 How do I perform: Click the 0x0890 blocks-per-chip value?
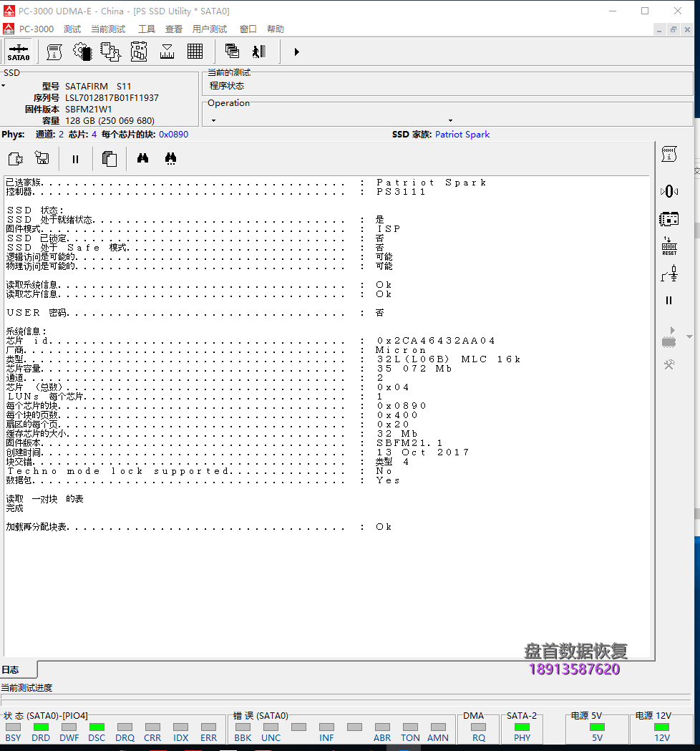tap(173, 135)
